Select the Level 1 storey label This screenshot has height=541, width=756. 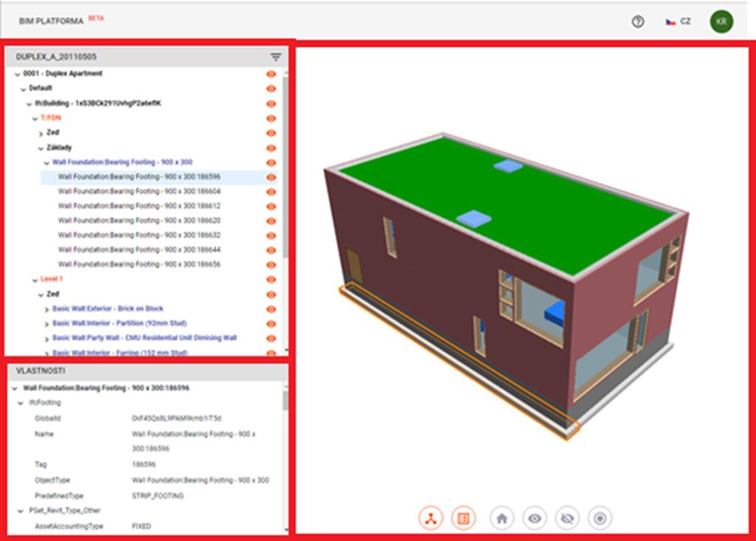pos(52,279)
